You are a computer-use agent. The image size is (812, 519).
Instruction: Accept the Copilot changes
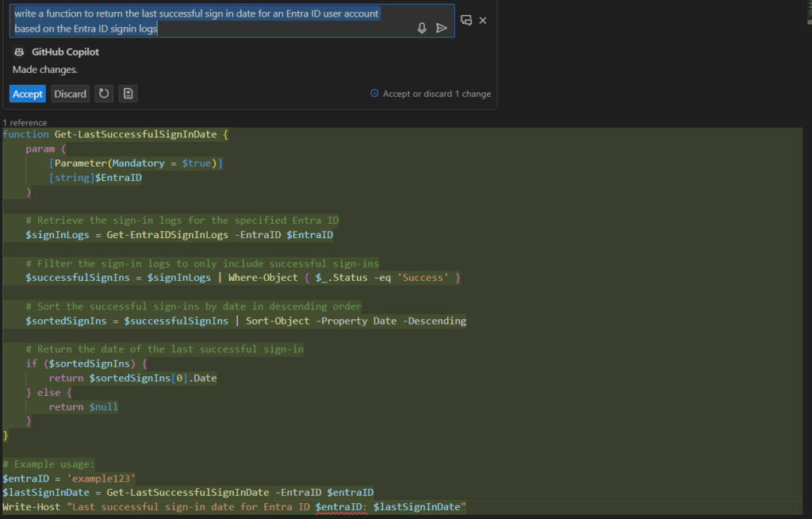coord(28,94)
